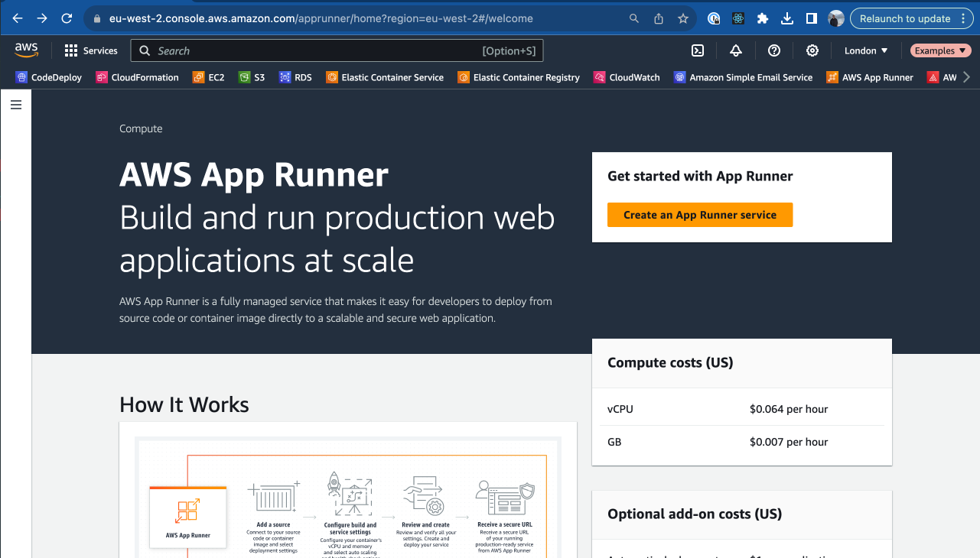Open the CloudFormation service shortcut

(137, 77)
